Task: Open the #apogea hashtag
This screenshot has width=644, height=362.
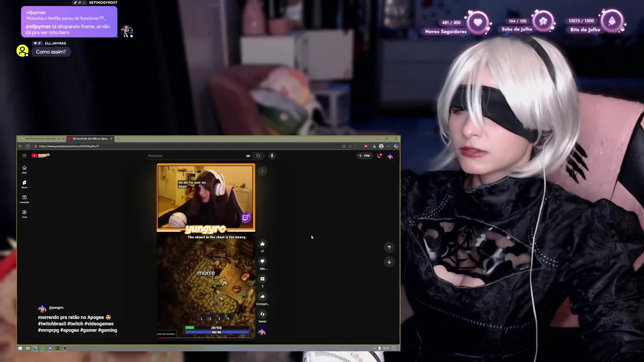Action: coord(69,330)
